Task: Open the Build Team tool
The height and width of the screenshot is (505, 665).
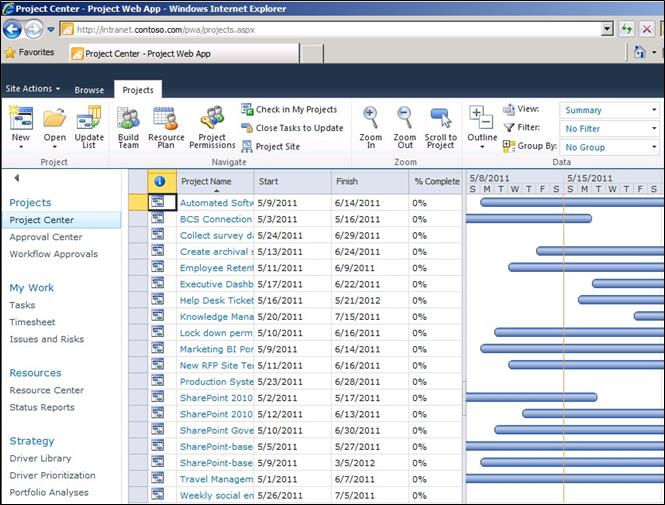Action: [x=128, y=120]
